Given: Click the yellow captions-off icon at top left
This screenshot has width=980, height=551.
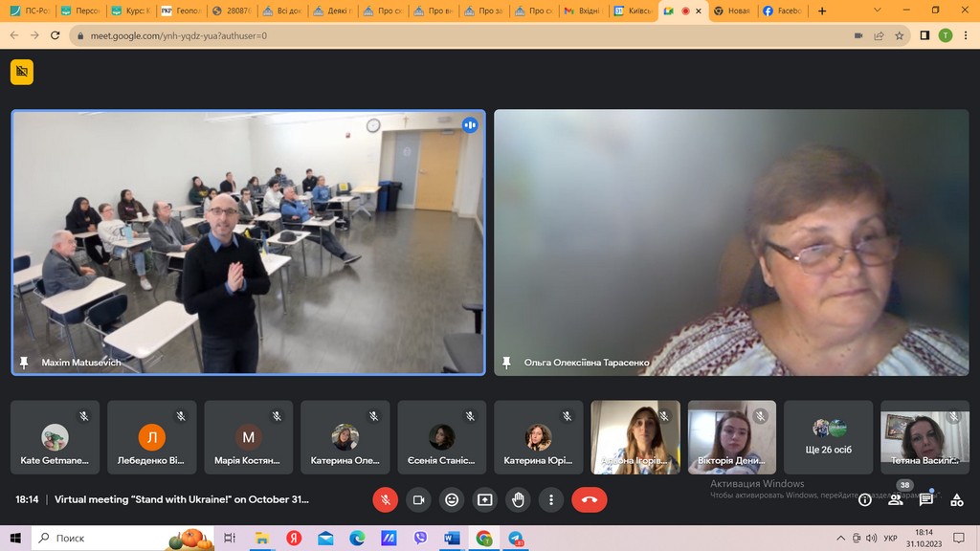Looking at the screenshot, I should pos(22,72).
